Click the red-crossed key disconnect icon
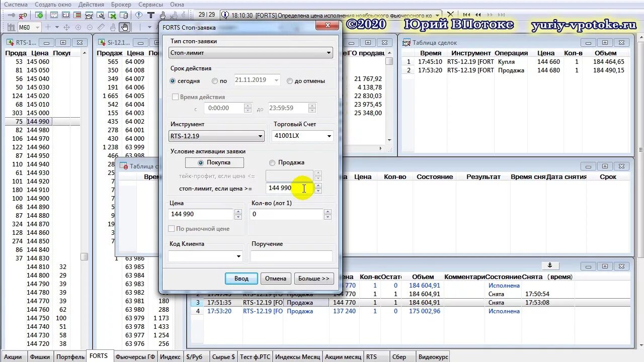This screenshot has width=644, height=362. [x=23, y=15]
